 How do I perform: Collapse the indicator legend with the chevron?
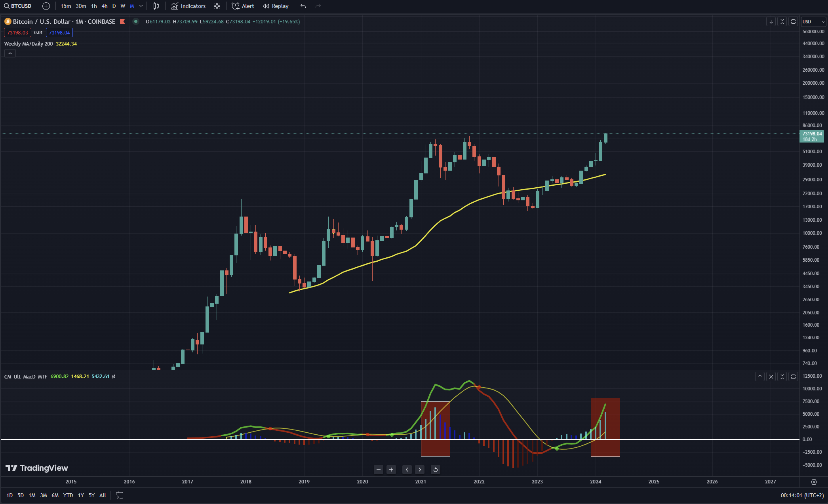pos(10,53)
